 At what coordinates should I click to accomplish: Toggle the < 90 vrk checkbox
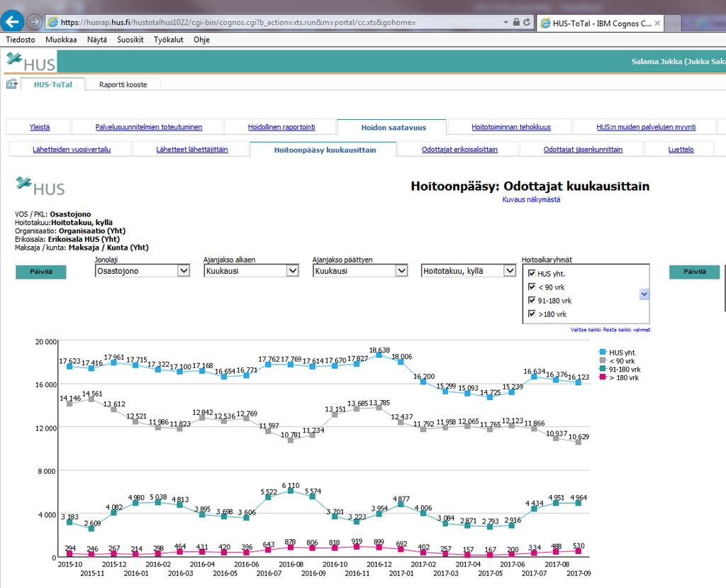click(532, 287)
